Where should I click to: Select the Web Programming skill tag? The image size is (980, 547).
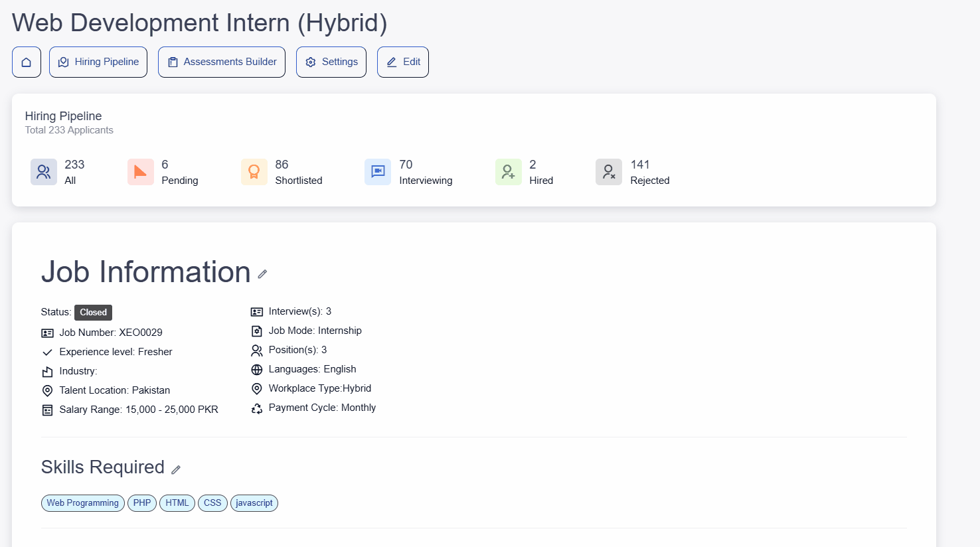[83, 503]
